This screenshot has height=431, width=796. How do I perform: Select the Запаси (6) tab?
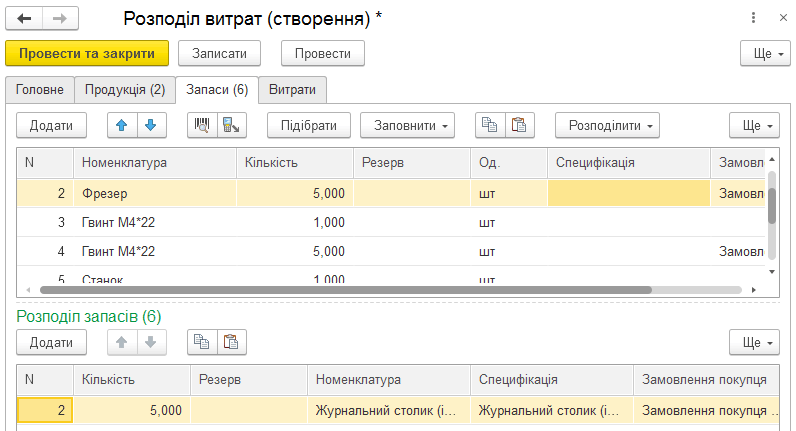tap(217, 90)
